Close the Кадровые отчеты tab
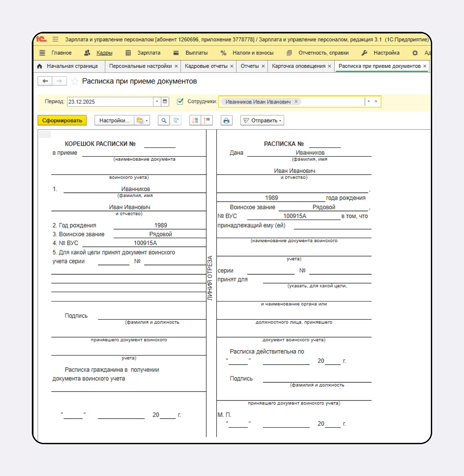The height and width of the screenshot is (476, 464). tap(232, 66)
